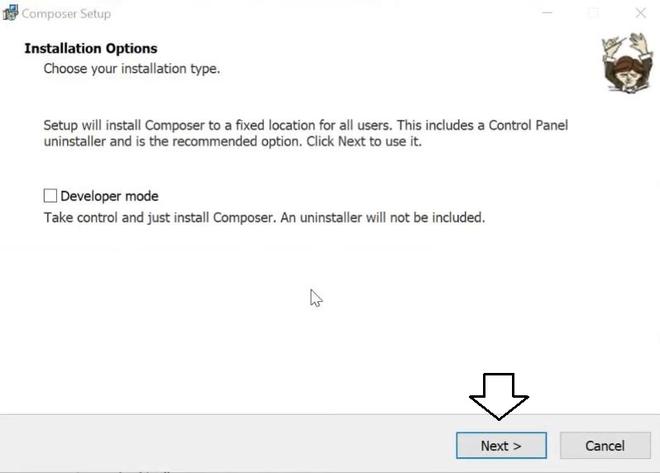
Task: Click the downward arrow pointing at Next
Action: click(499, 396)
